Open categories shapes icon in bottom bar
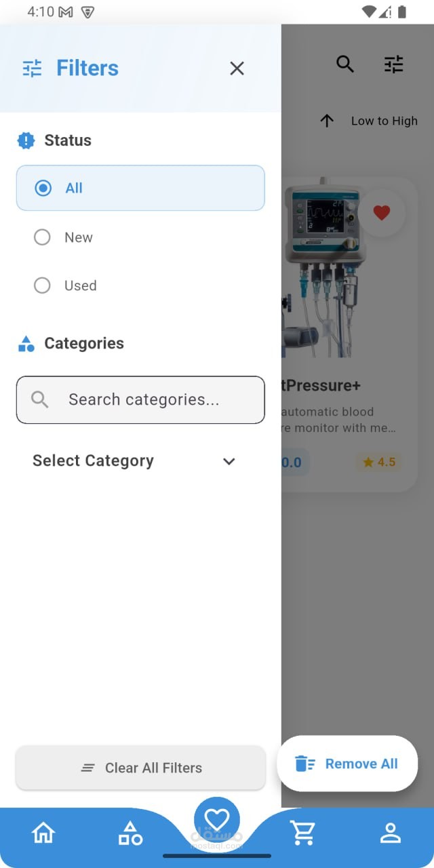The width and height of the screenshot is (434, 868). (130, 833)
